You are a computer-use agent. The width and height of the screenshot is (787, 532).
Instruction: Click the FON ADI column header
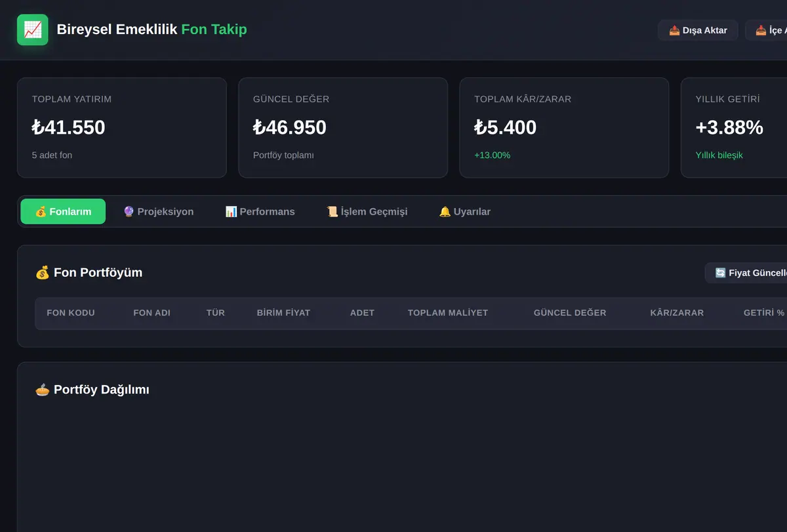(x=151, y=313)
